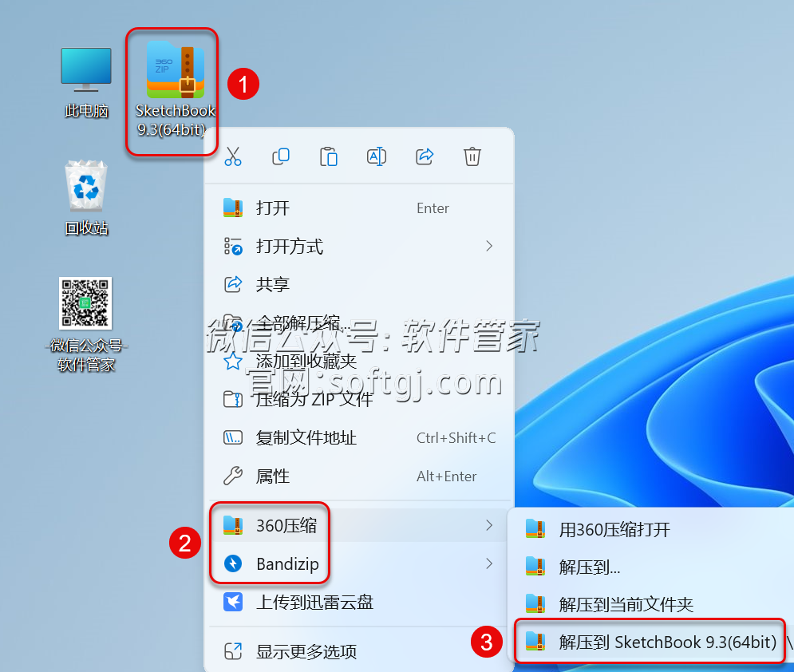Screen dimensions: 794x672
Task: Click the star icon beside 添加到收藏夹
Action: [x=233, y=361]
